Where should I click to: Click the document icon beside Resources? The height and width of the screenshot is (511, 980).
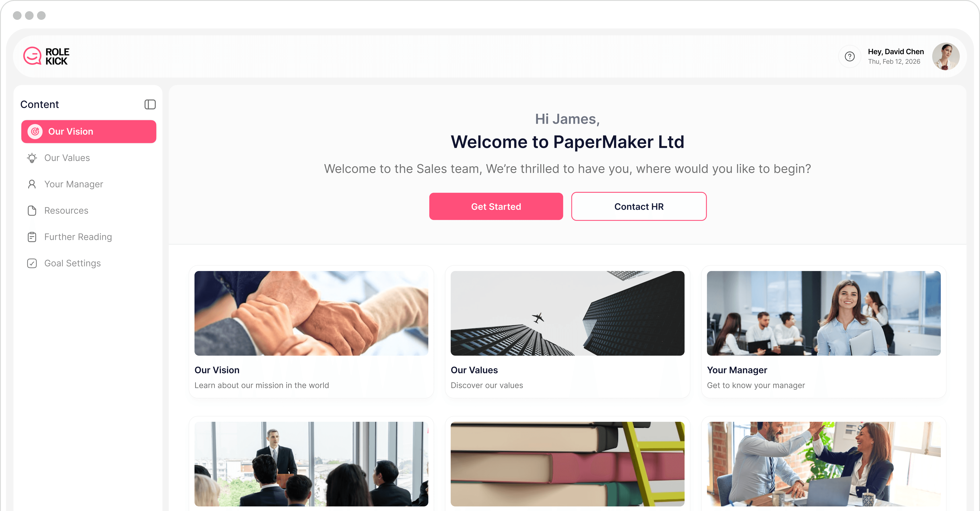click(x=32, y=210)
